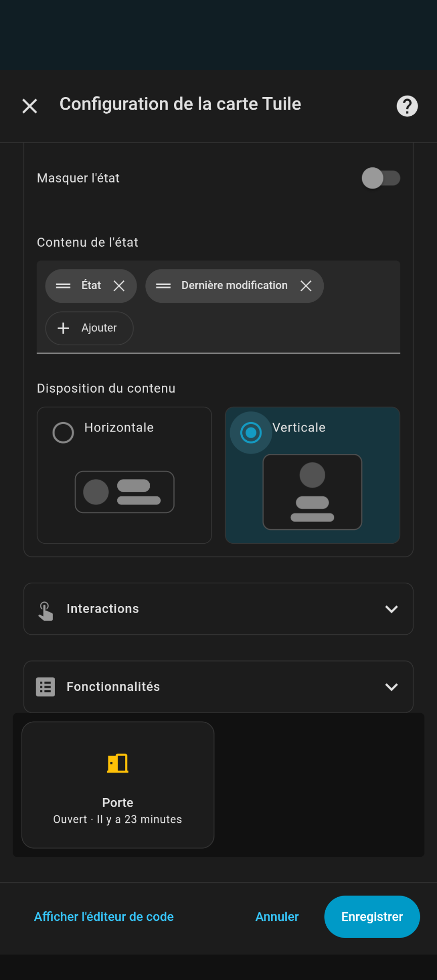
Task: Toggle the Masquer l'état switch
Action: pyautogui.click(x=381, y=178)
